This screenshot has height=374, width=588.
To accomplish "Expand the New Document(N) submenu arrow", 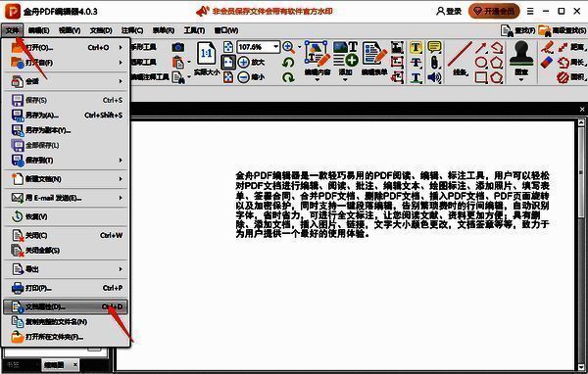I will point(121,179).
